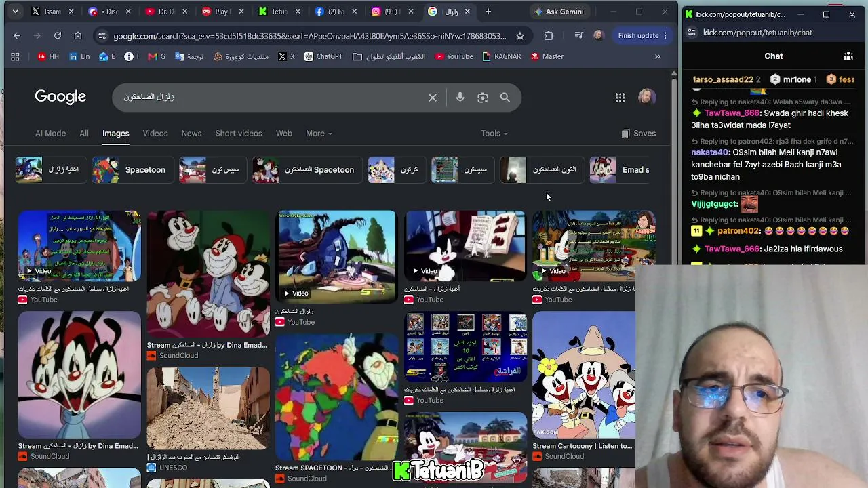868x488 pixels.
Task: Switch to the Dr. D YouTube tab
Action: click(x=165, y=12)
